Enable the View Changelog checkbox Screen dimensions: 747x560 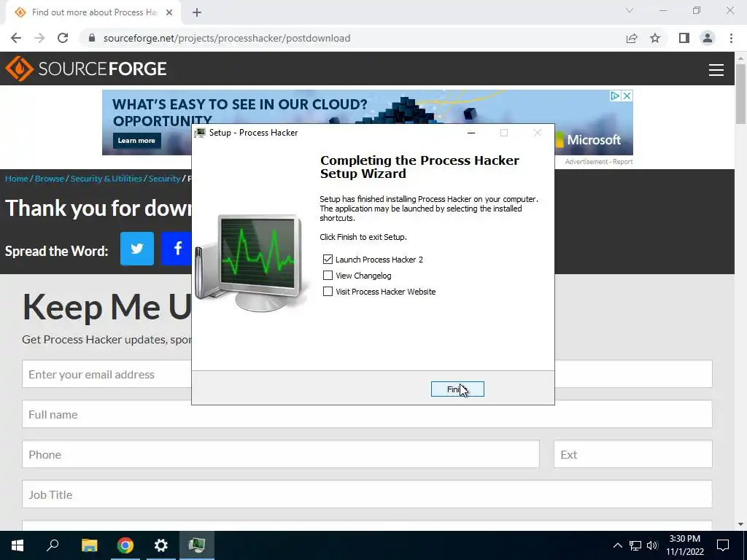coord(328,275)
